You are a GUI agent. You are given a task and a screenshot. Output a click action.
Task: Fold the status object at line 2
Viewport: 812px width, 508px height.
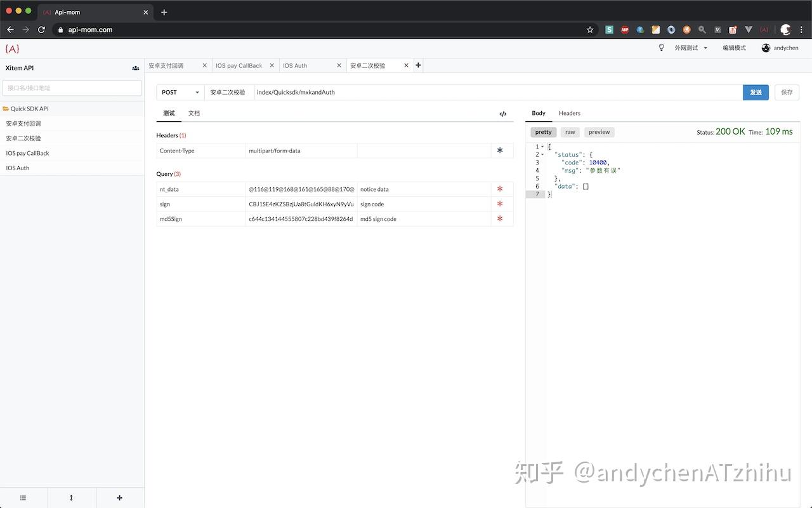tap(542, 155)
